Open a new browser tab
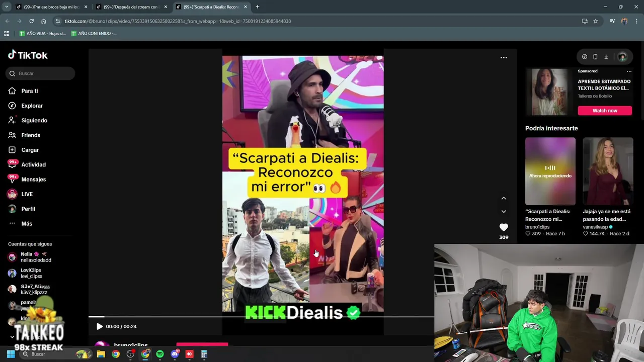The image size is (644, 362). coord(258,7)
